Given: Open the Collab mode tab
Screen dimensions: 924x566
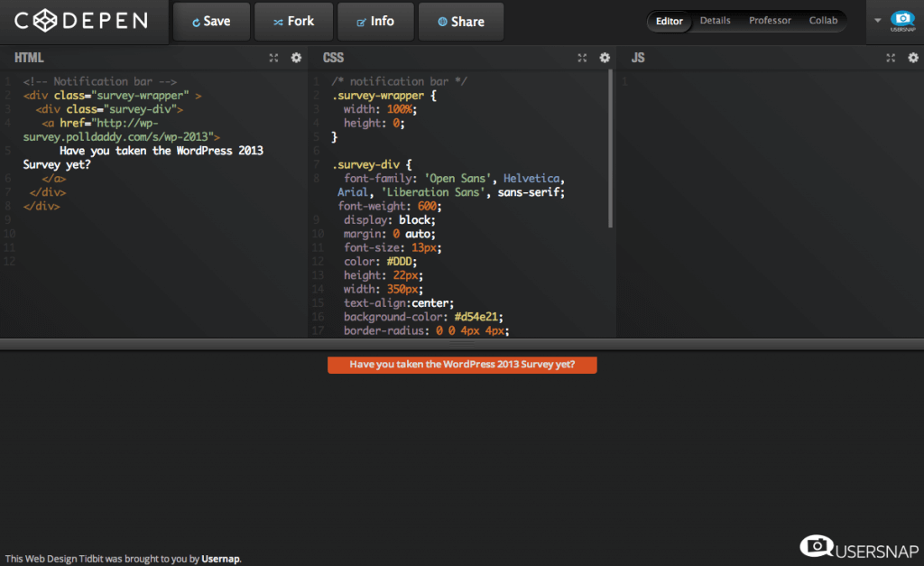Looking at the screenshot, I should 823,21.
